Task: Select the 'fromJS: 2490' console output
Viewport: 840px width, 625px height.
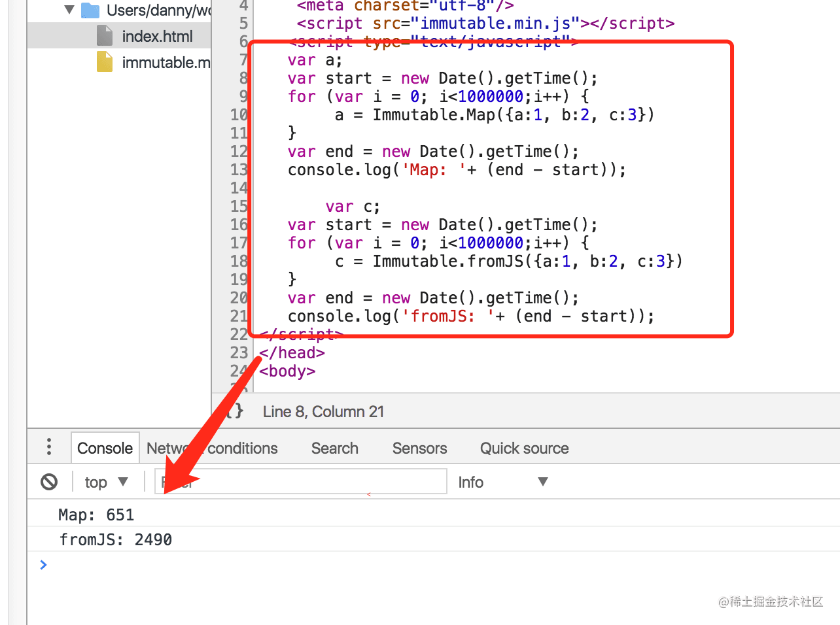Action: pyautogui.click(x=115, y=540)
